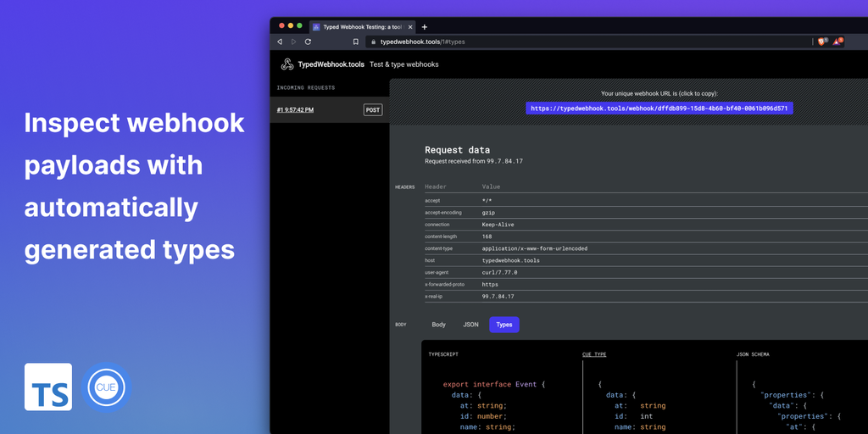Screen dimensions: 868x434
Task: Bookmark the page using bookmark icon
Action: (x=356, y=42)
